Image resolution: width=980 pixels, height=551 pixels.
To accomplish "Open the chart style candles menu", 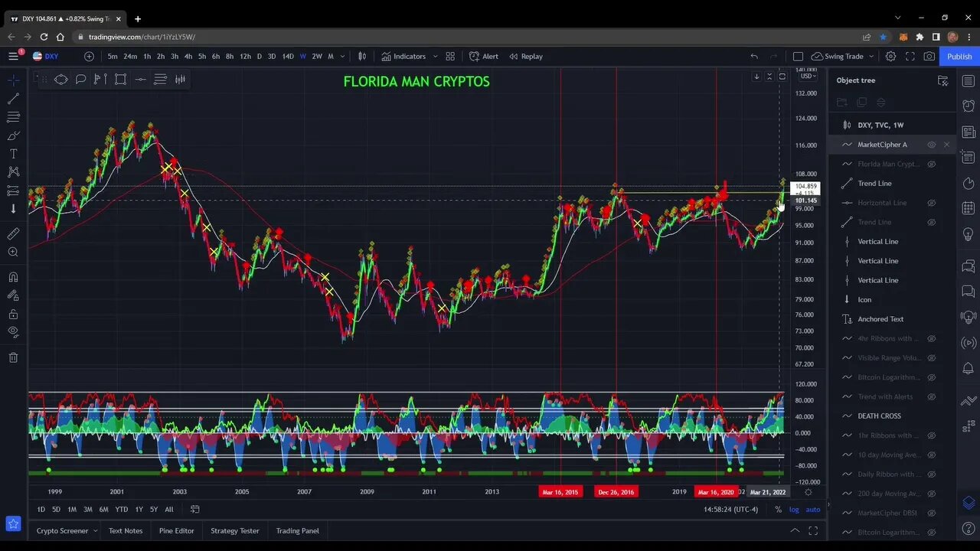I will pos(362,56).
